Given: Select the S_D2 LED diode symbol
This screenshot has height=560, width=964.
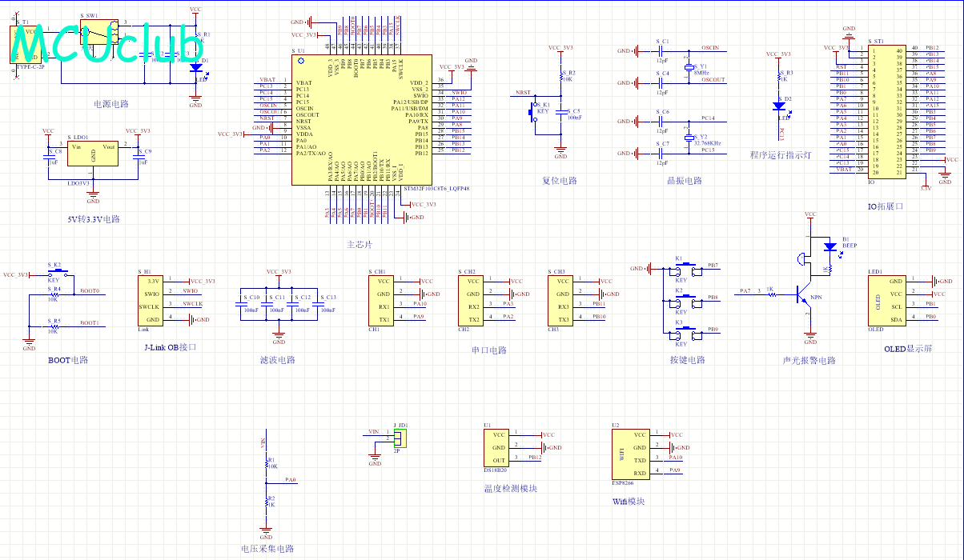Looking at the screenshot, I should point(779,105).
